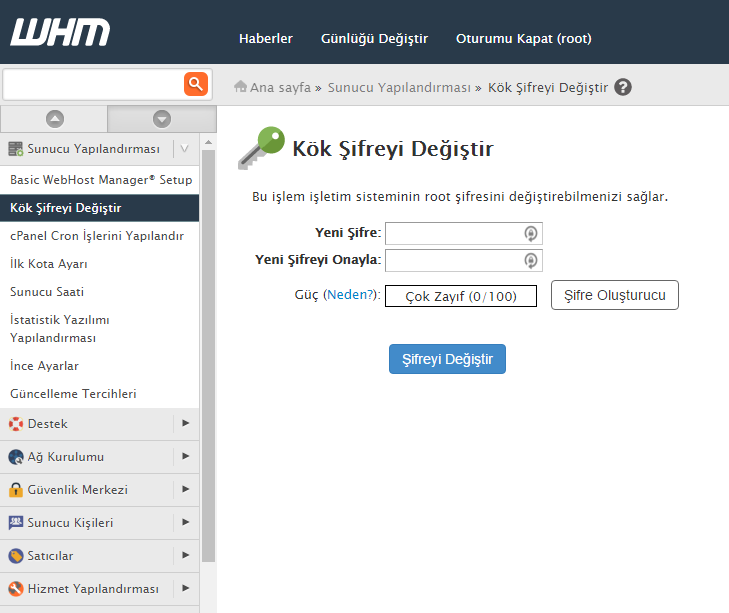Expand the Güvenlik Merkezi section
729x613 pixels.
[x=185, y=489]
